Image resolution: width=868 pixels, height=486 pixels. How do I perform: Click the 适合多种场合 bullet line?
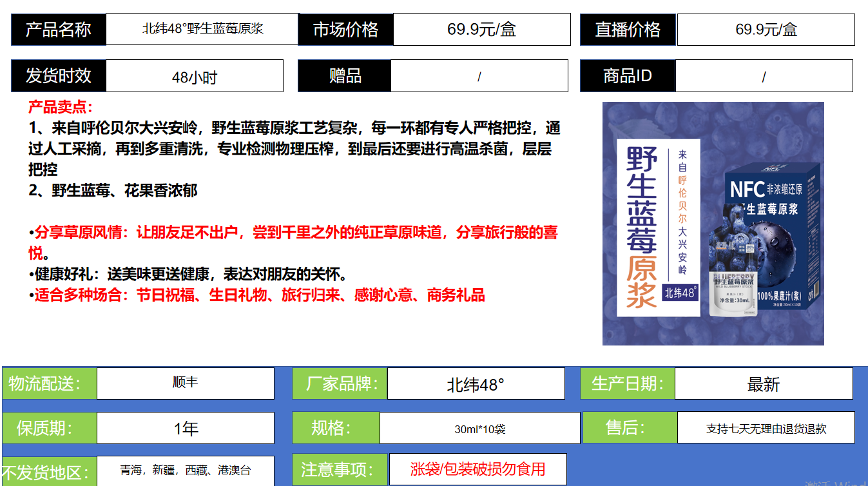(259, 295)
